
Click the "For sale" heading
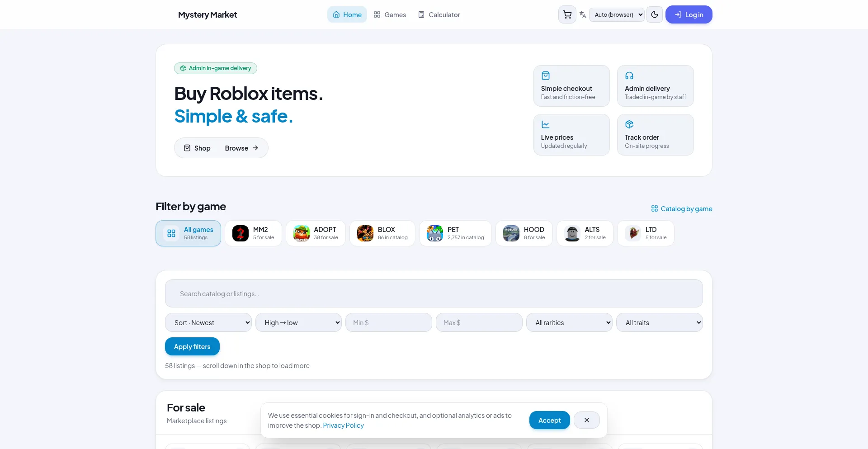(x=186, y=408)
